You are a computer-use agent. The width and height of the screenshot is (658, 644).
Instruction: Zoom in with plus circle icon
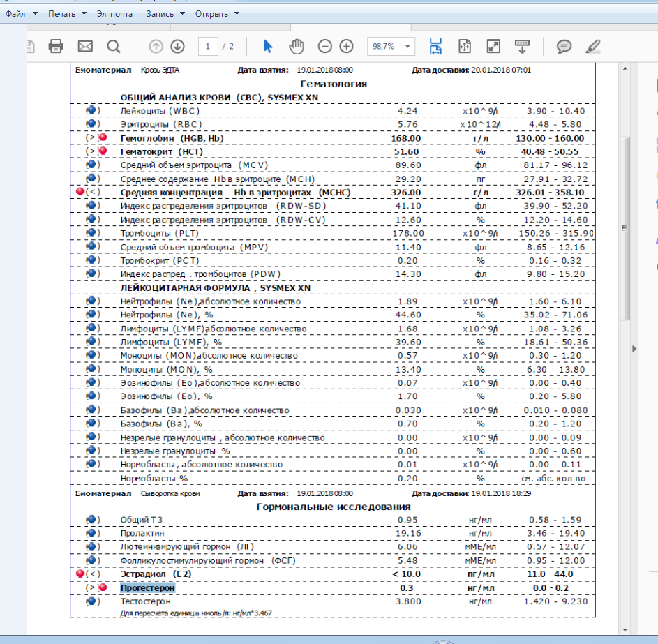point(346,46)
